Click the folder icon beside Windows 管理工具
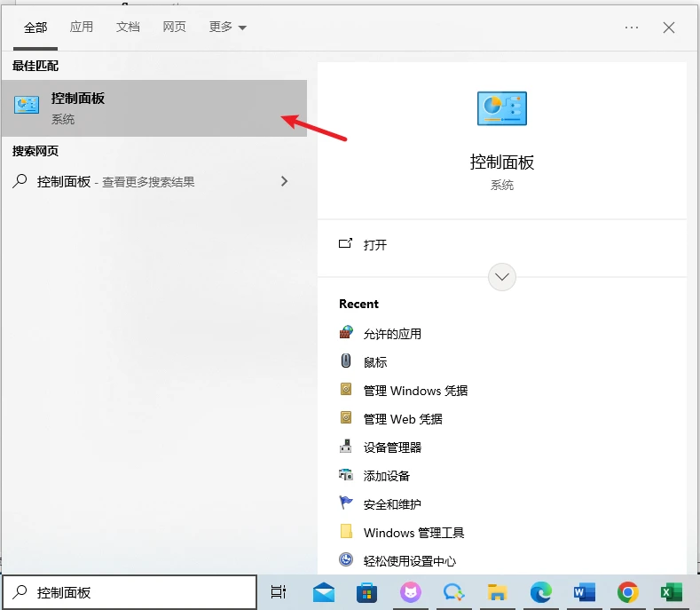The height and width of the screenshot is (610, 700). (346, 531)
